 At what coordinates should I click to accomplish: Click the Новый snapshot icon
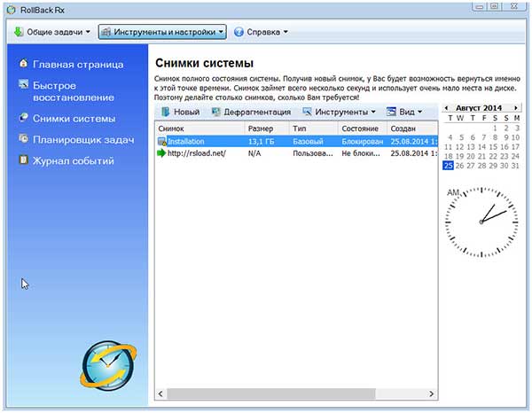click(165, 112)
